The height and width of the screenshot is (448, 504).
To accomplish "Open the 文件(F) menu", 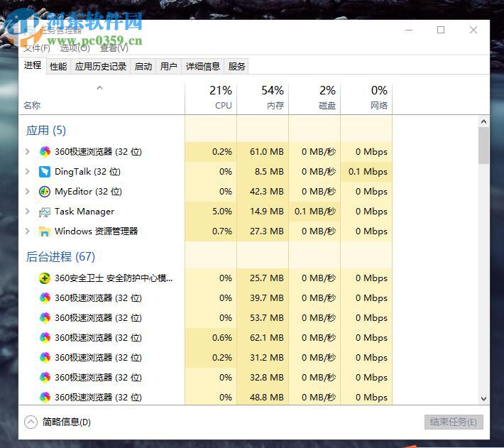I will (37, 48).
